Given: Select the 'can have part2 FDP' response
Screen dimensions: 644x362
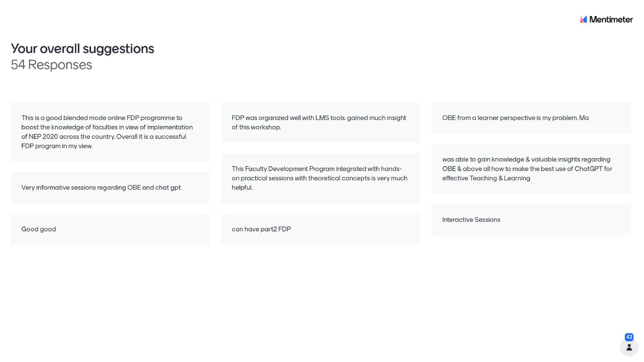Looking at the screenshot, I should pos(320,229).
